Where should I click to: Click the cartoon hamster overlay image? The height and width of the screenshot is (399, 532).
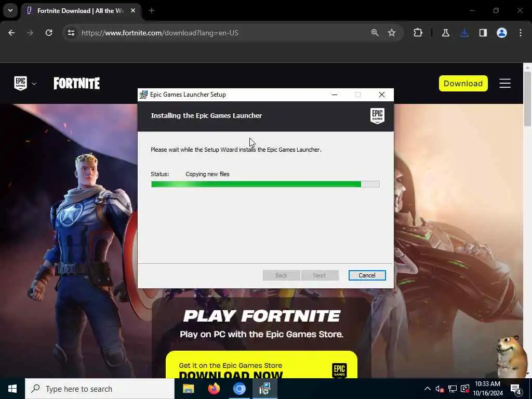click(x=512, y=356)
